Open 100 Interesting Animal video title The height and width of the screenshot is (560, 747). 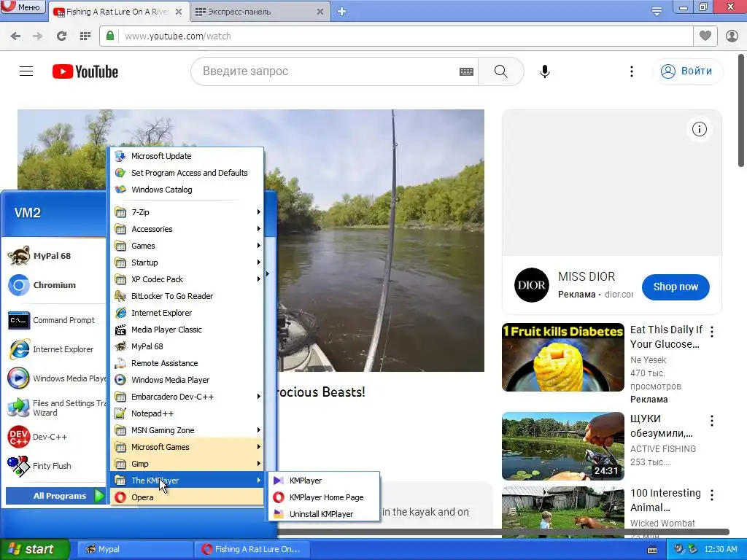[665, 500]
